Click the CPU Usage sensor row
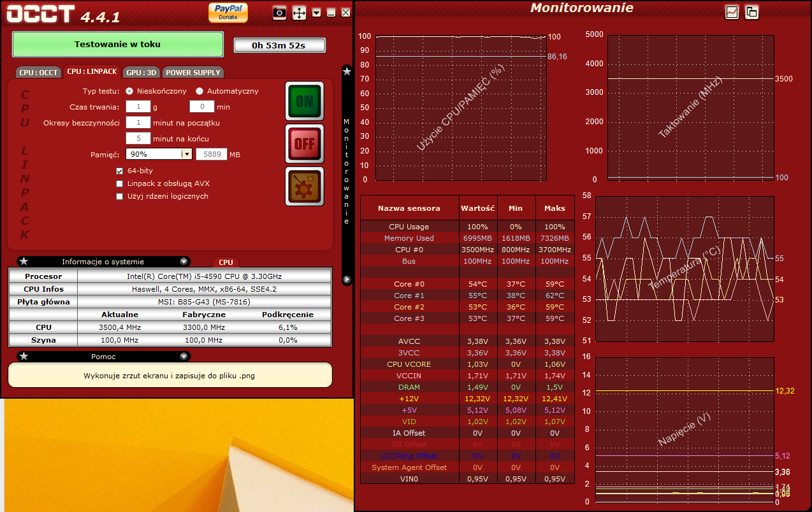This screenshot has height=512, width=812. 467,227
